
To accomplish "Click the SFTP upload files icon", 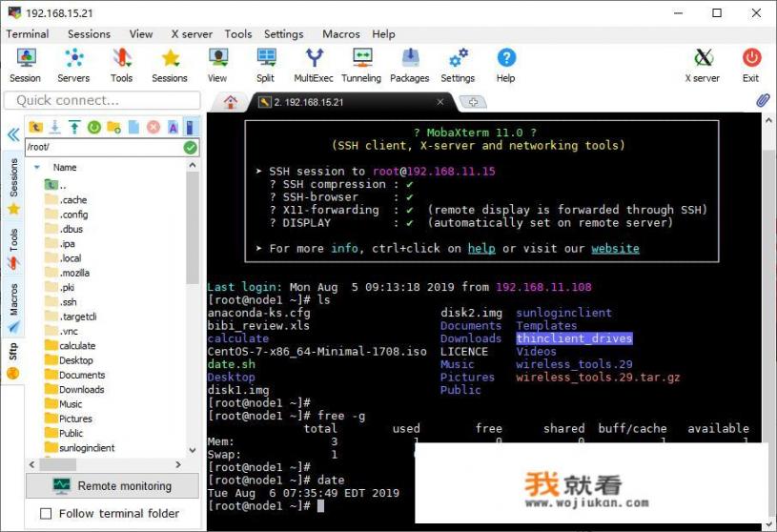I will (x=74, y=128).
